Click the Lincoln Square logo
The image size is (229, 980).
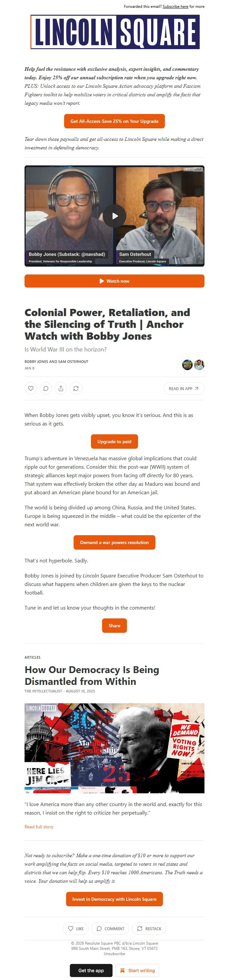click(114, 32)
